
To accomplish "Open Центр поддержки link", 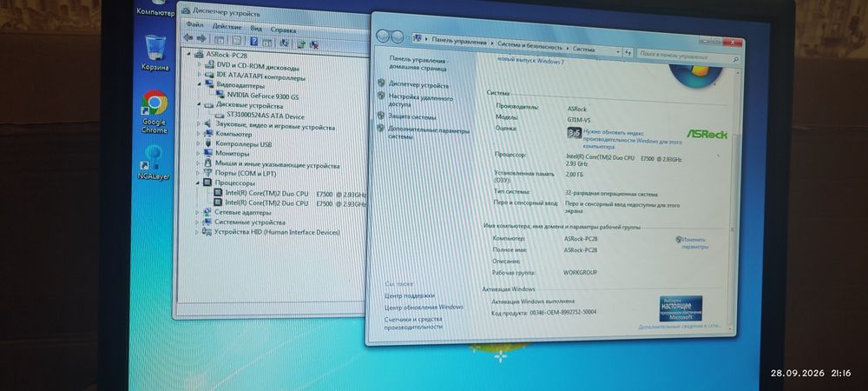I will (x=410, y=295).
